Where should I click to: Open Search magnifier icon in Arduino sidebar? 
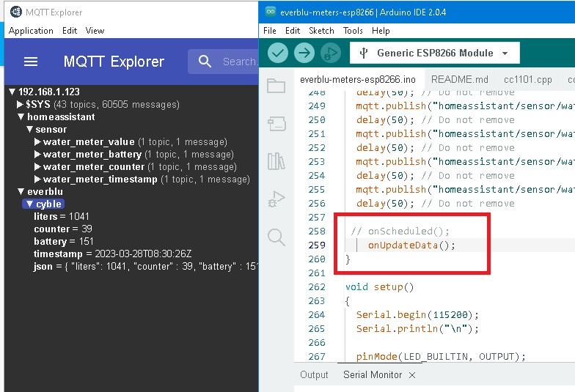tap(276, 237)
